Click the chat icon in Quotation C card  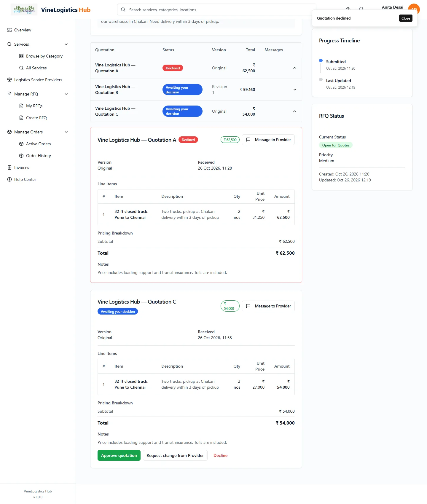[x=248, y=306]
